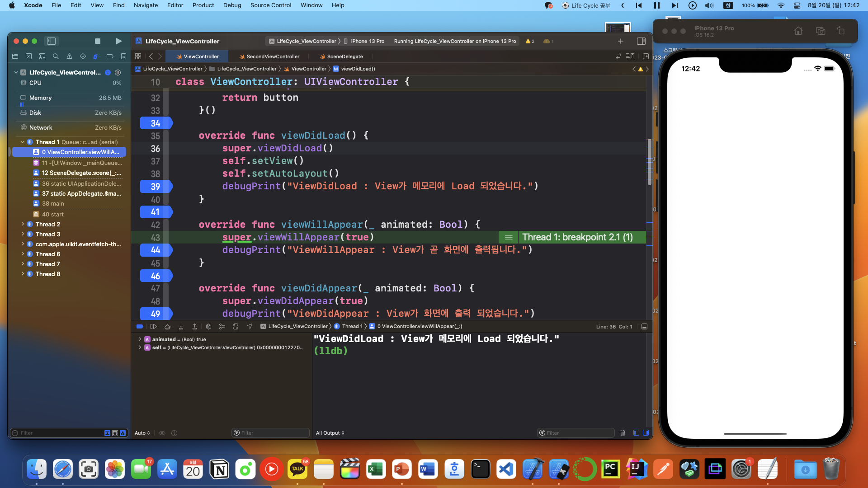Open the All Output dropdown
Image resolution: width=868 pixels, height=488 pixels.
[x=330, y=433]
